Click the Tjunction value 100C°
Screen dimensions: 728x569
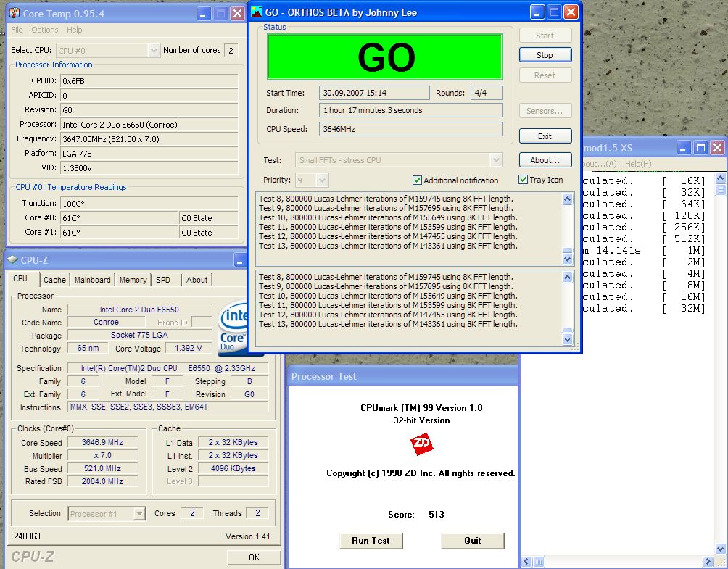point(149,203)
